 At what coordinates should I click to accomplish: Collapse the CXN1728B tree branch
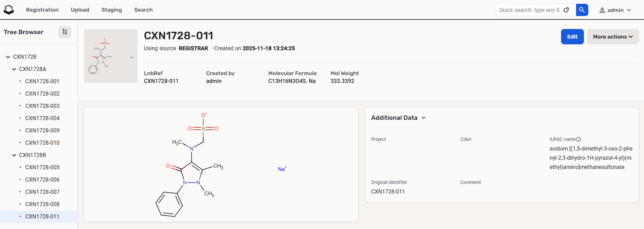[14, 155]
